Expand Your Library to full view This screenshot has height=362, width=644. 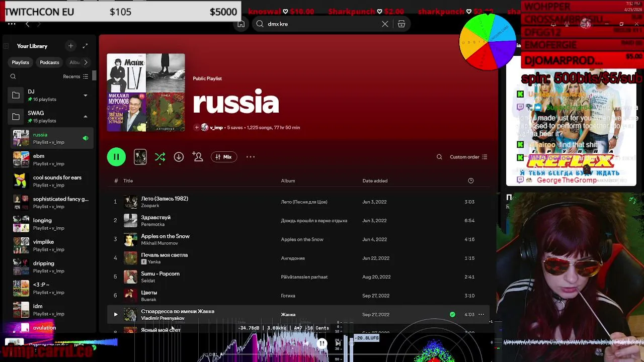(85, 46)
